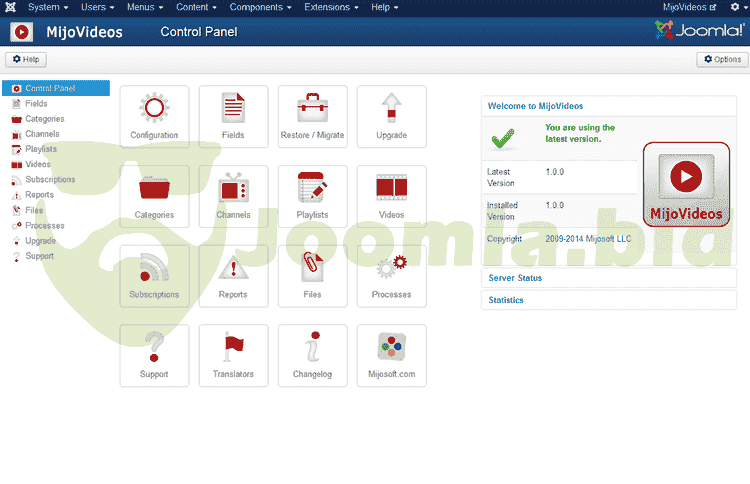
Task: Click the Translators flag icon
Action: tap(233, 348)
